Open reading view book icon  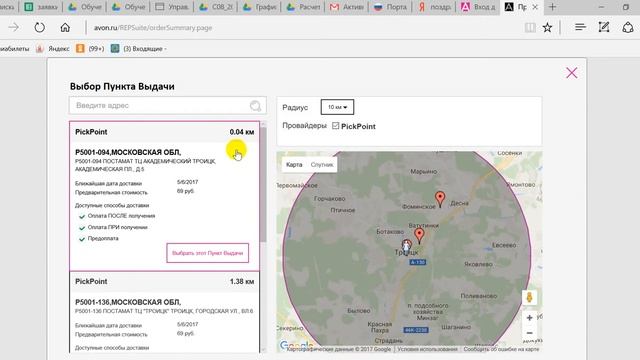coord(530,27)
